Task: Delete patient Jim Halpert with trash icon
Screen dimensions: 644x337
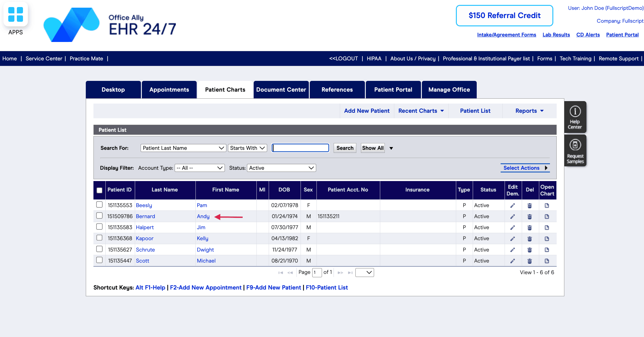Action: pyautogui.click(x=530, y=228)
